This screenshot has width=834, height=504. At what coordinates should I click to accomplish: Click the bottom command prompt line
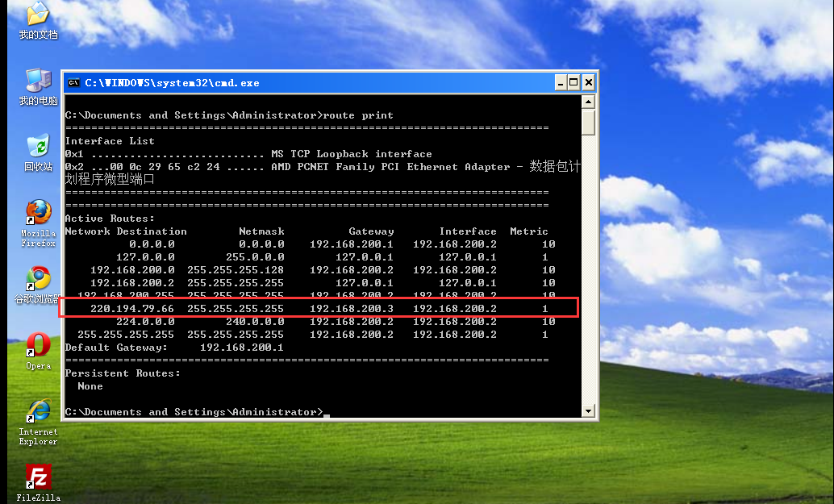[x=198, y=412]
